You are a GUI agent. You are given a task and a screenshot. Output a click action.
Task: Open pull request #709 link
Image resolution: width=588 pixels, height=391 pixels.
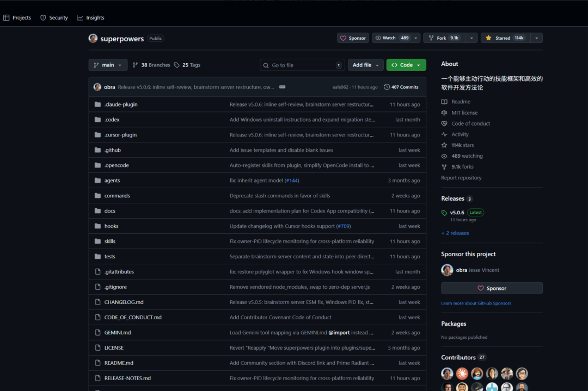click(344, 226)
